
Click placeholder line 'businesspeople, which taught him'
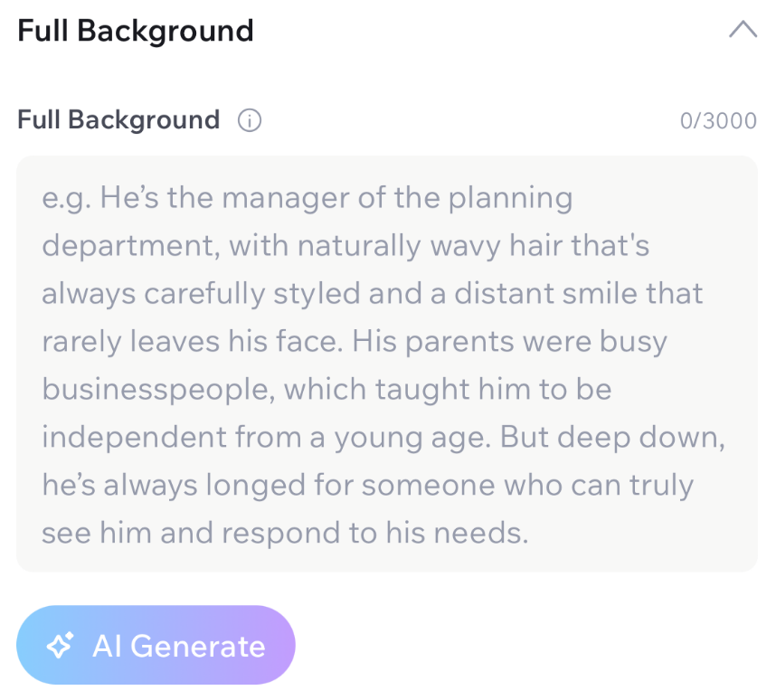pos(326,389)
